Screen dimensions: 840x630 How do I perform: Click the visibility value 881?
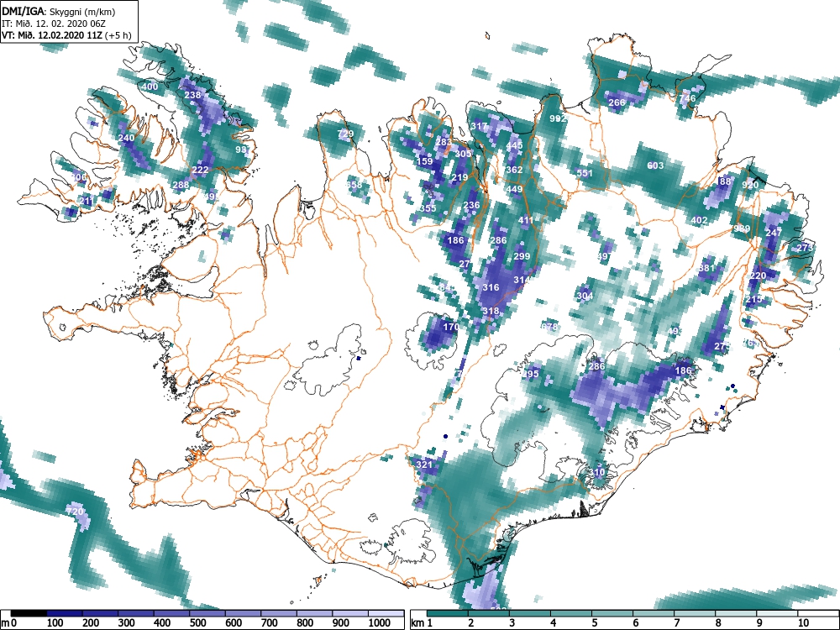(x=706, y=268)
